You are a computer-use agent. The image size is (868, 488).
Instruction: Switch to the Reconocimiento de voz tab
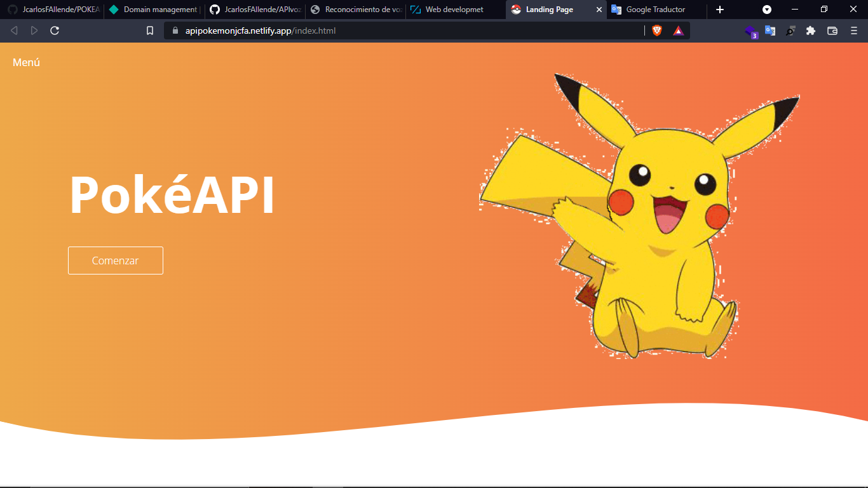[355, 10]
